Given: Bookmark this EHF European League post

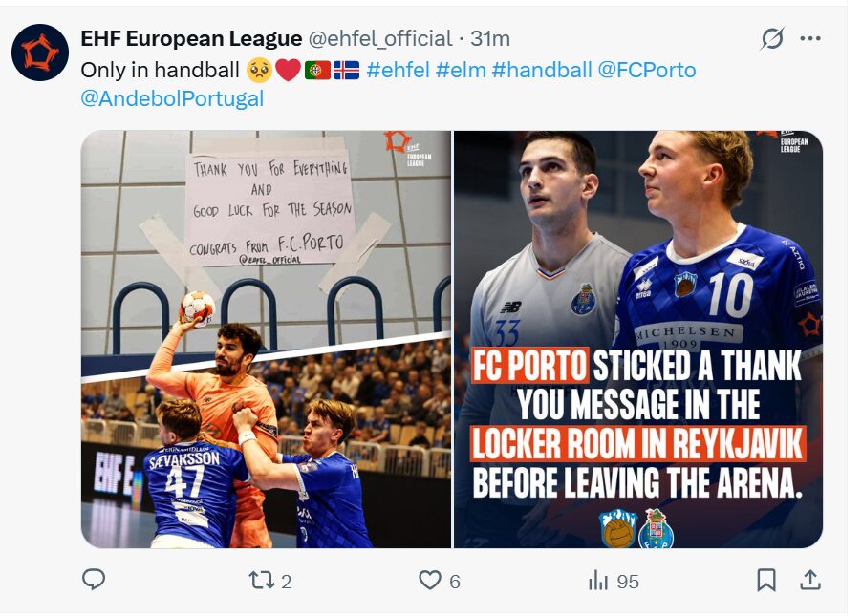Looking at the screenshot, I should (766, 581).
